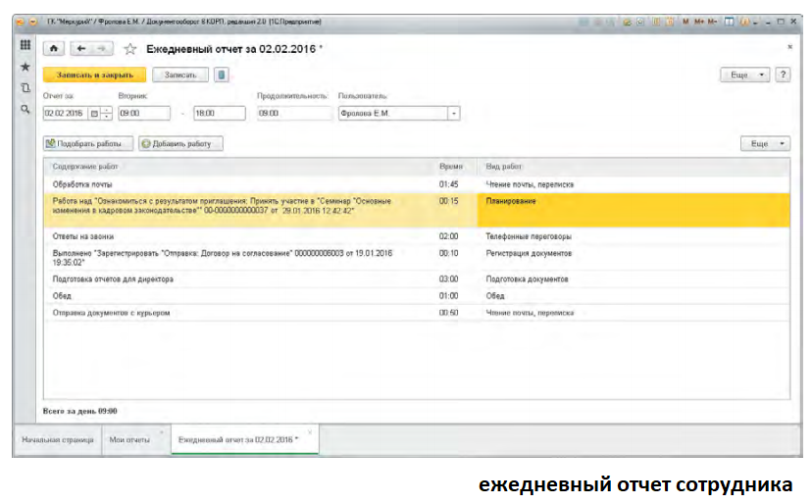Click Записать и закрыть button
812x504 pixels.
94,75
